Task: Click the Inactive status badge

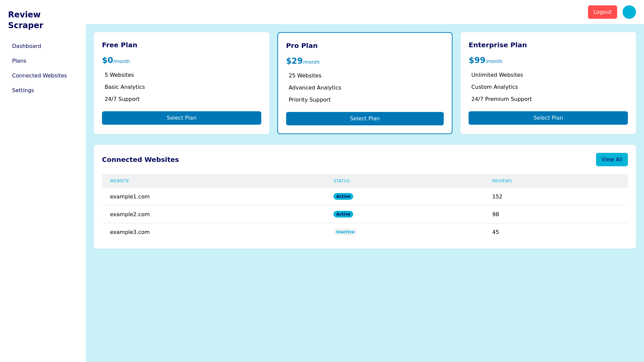Action: click(345, 232)
